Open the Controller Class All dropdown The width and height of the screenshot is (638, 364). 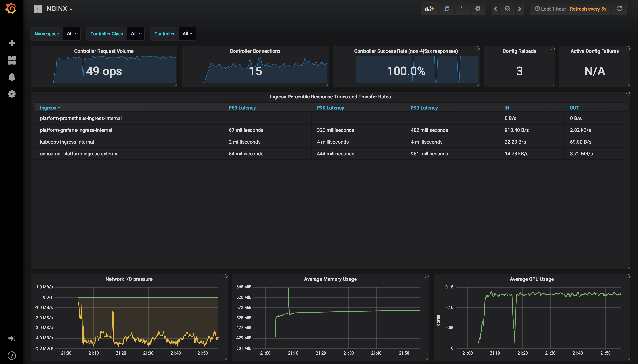pos(135,33)
